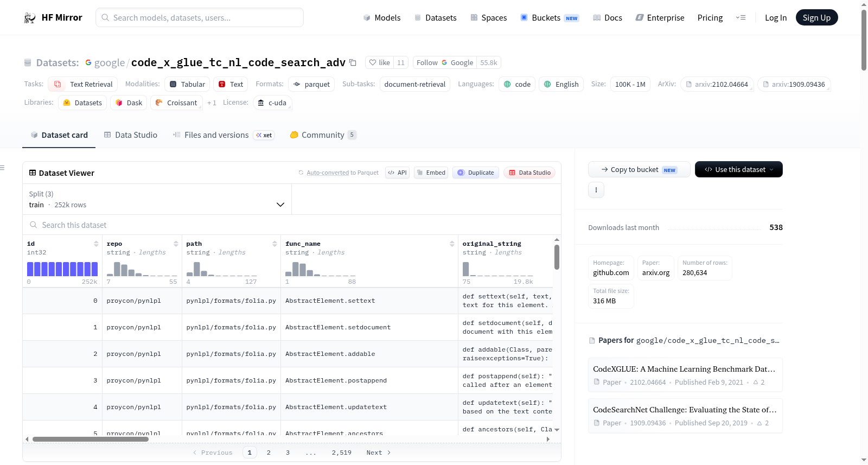
Task: Click the table's horizontal scrollbar thumb
Action: [x=91, y=439]
